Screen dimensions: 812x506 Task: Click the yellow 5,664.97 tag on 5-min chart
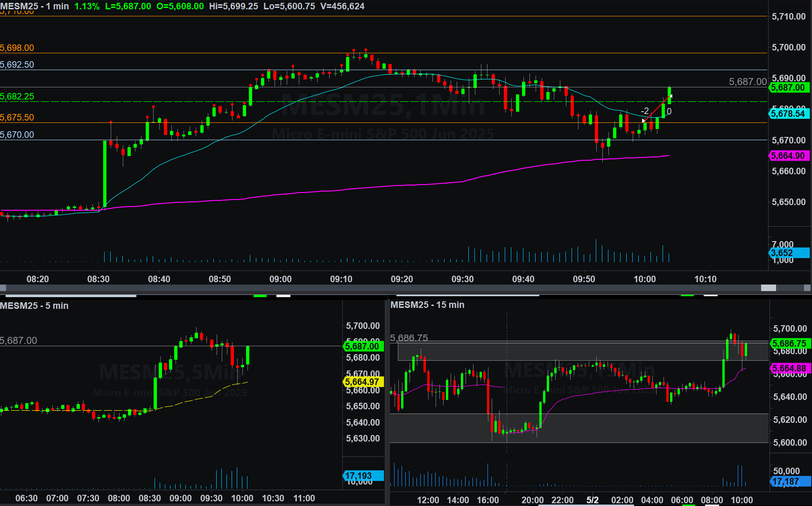(x=363, y=382)
